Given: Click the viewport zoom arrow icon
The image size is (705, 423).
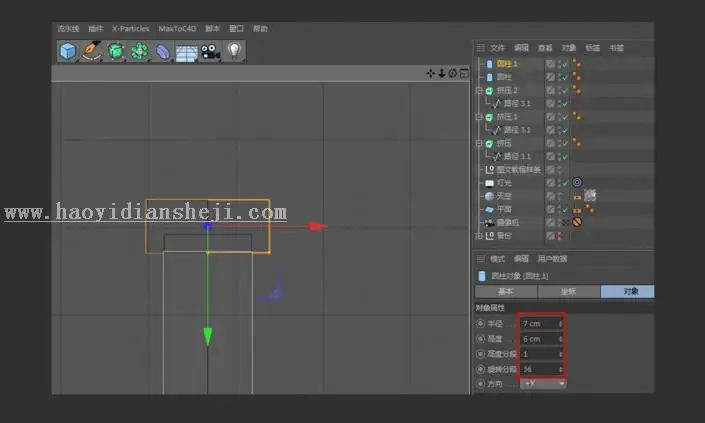Looking at the screenshot, I should coord(442,73).
